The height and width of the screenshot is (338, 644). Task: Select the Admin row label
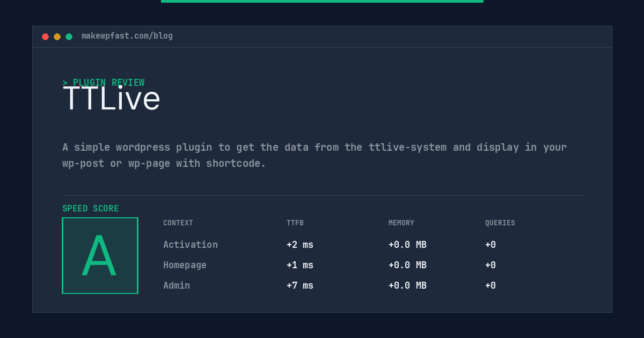[x=177, y=285]
